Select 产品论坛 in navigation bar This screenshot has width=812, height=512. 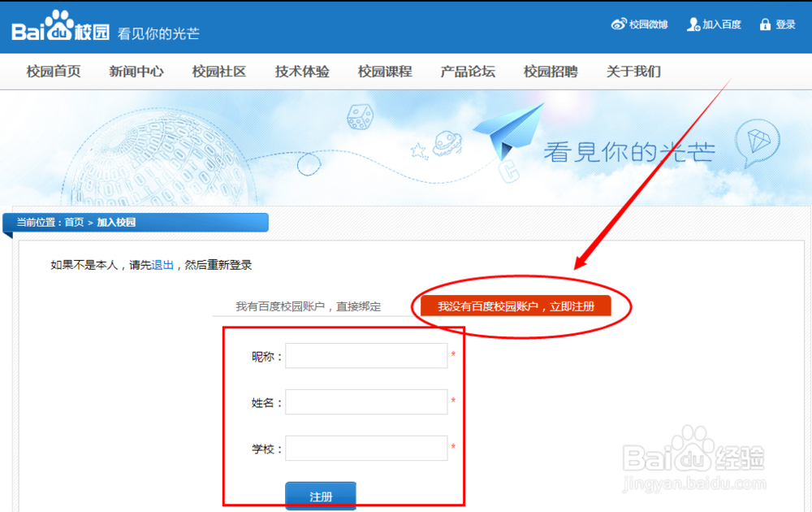(468, 72)
